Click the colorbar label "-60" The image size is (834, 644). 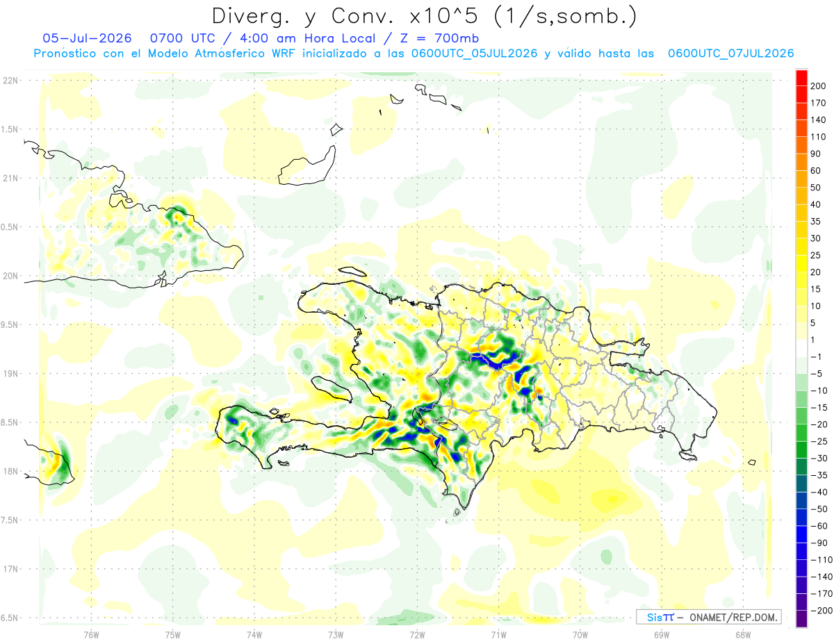point(819,526)
